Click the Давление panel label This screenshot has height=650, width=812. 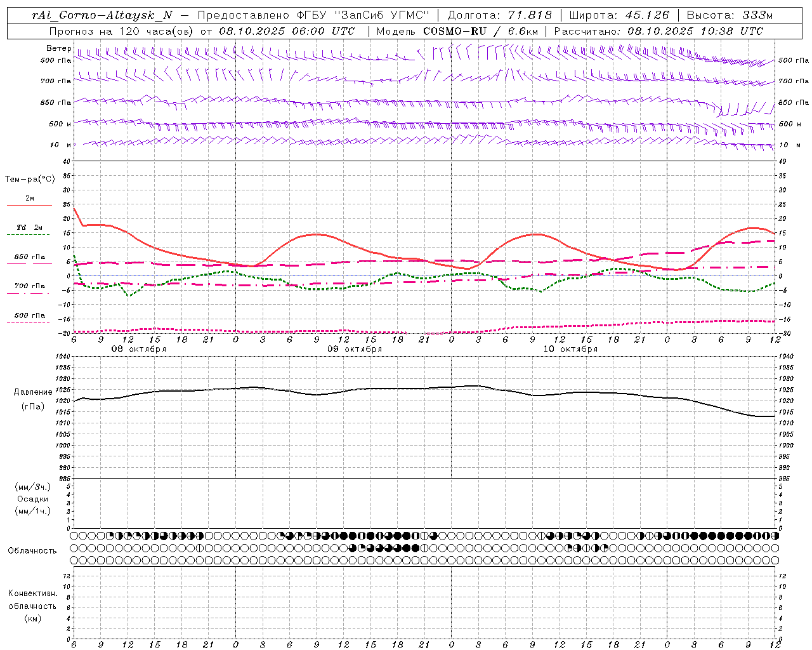click(33, 392)
